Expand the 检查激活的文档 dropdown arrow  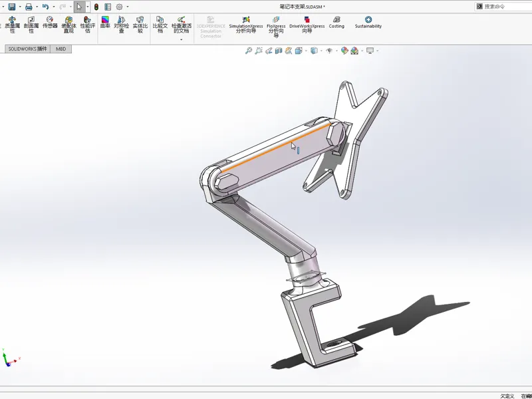tap(181, 40)
